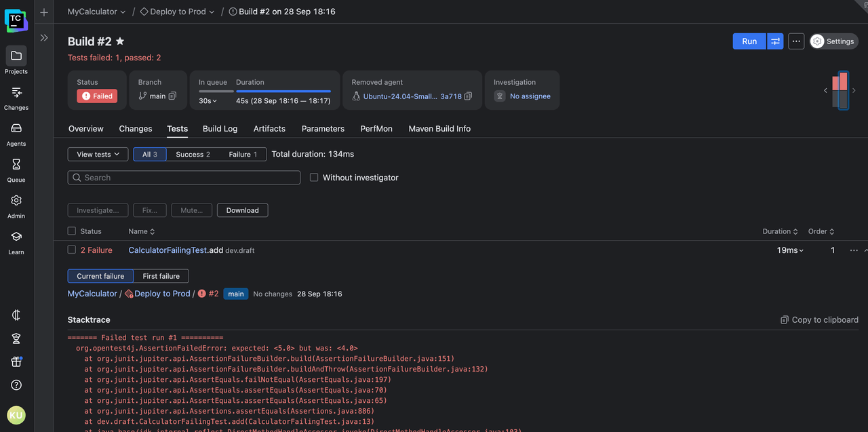Select the CalculatorFailingTest.add row checkbox
This screenshot has height=432, width=868.
pyautogui.click(x=72, y=250)
